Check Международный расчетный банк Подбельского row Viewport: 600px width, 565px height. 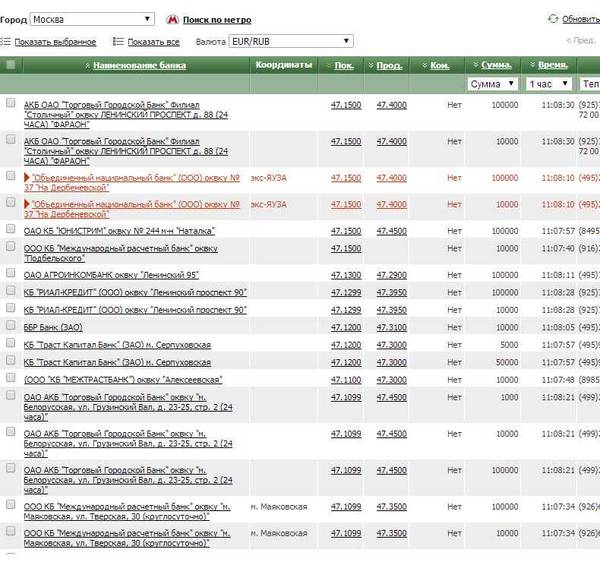click(11, 246)
